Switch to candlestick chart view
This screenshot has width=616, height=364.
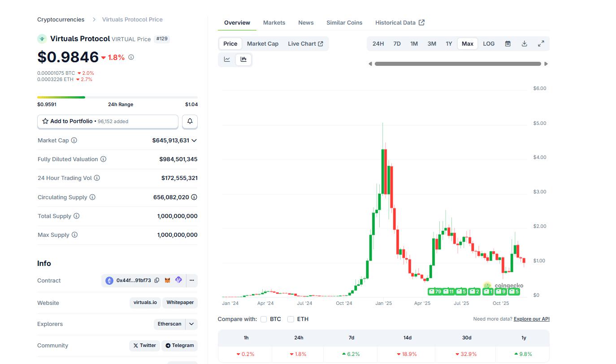pyautogui.click(x=243, y=60)
